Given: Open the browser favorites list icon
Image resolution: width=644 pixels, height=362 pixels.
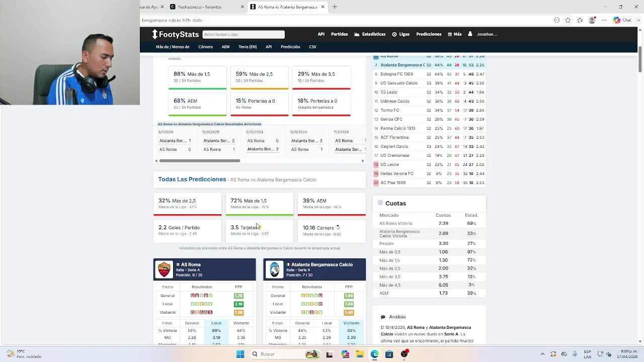Looking at the screenshot, I should (580, 20).
